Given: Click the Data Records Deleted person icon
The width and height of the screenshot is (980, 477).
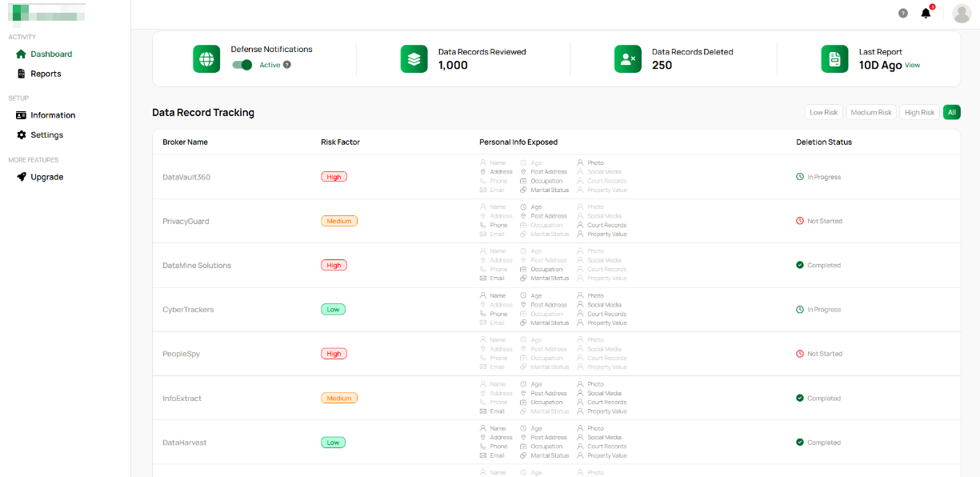Looking at the screenshot, I should coord(628,58).
